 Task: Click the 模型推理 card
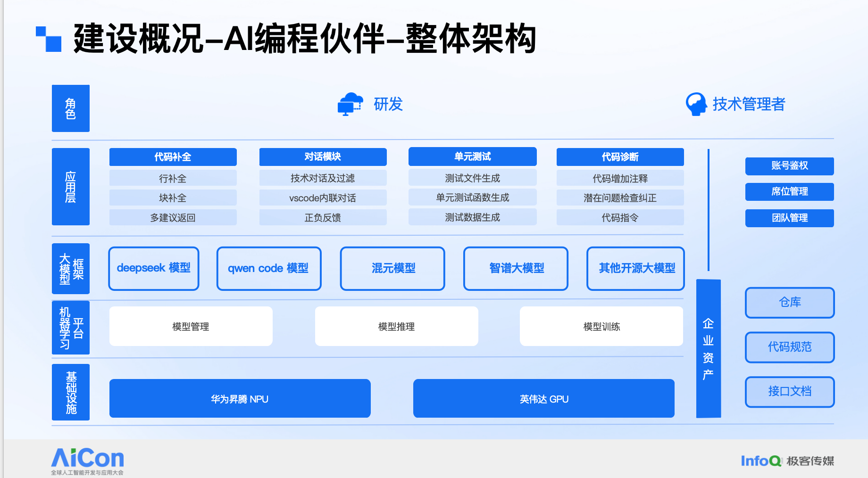397,326
